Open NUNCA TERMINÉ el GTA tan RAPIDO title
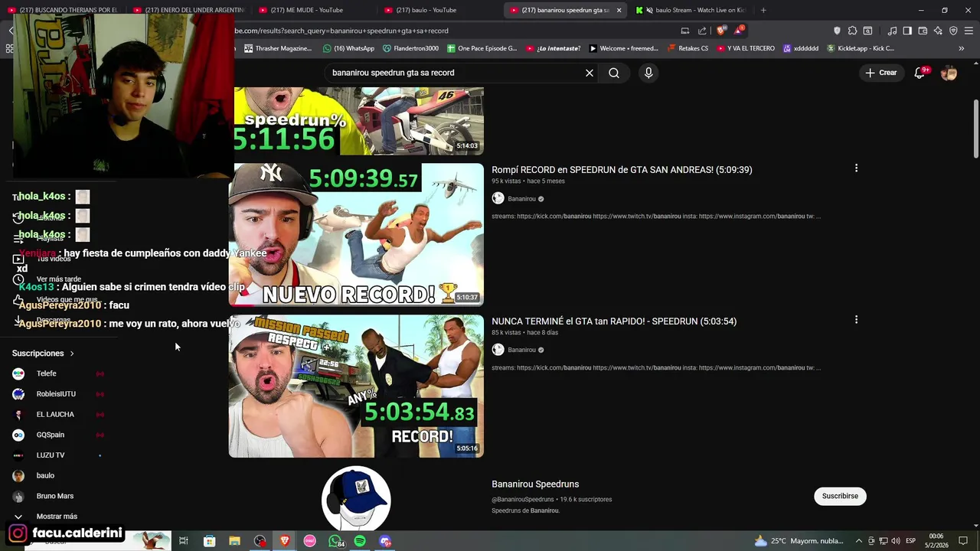The height and width of the screenshot is (551, 980). tap(614, 321)
